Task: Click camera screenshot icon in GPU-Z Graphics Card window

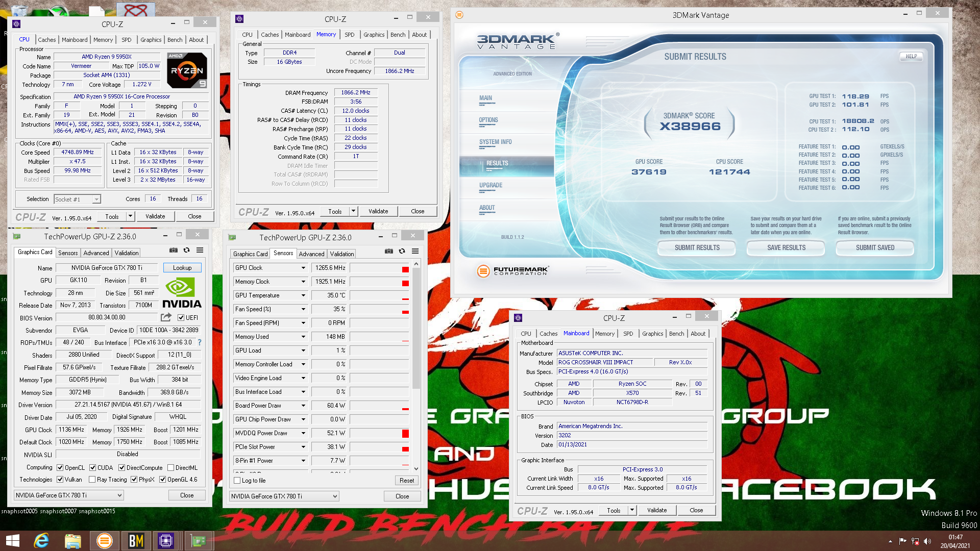Action: pyautogui.click(x=174, y=251)
